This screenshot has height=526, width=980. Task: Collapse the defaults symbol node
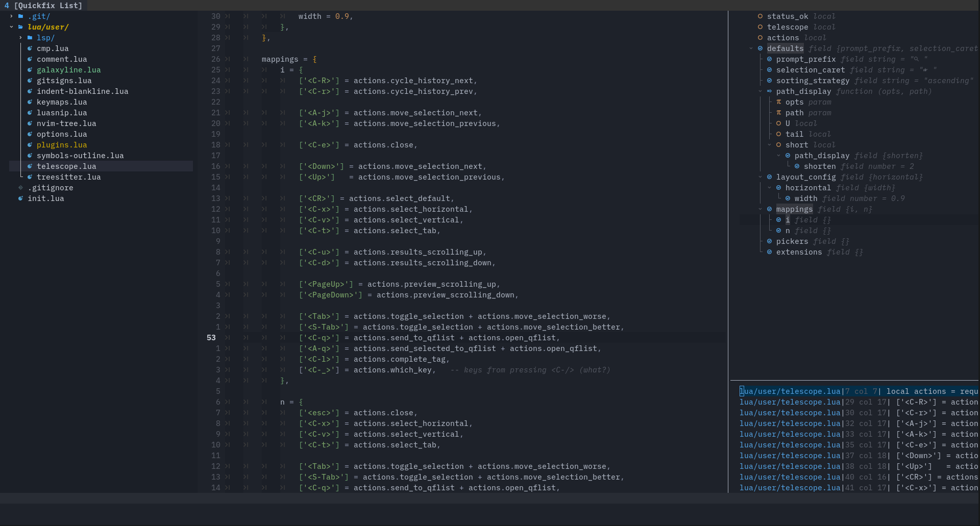[751, 48]
